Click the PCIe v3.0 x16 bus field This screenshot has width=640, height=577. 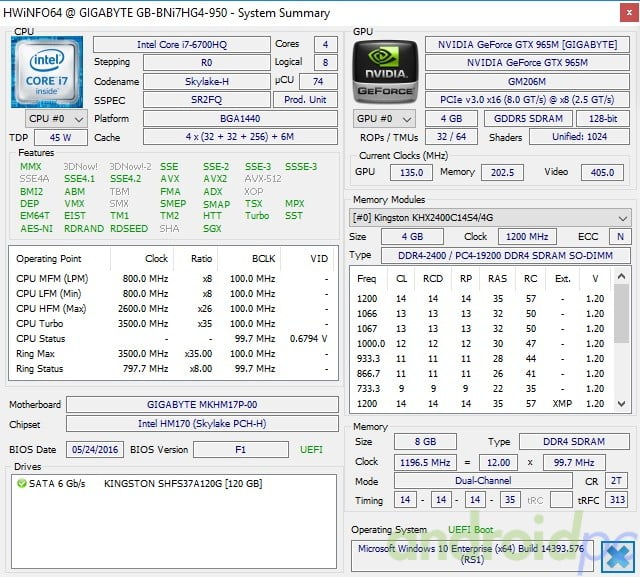(527, 100)
